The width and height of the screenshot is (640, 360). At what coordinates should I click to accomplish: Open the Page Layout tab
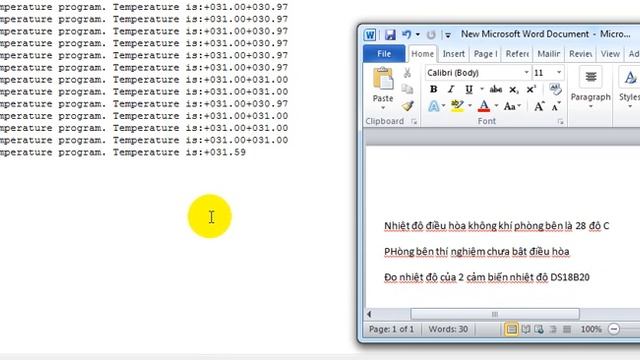coord(485,54)
